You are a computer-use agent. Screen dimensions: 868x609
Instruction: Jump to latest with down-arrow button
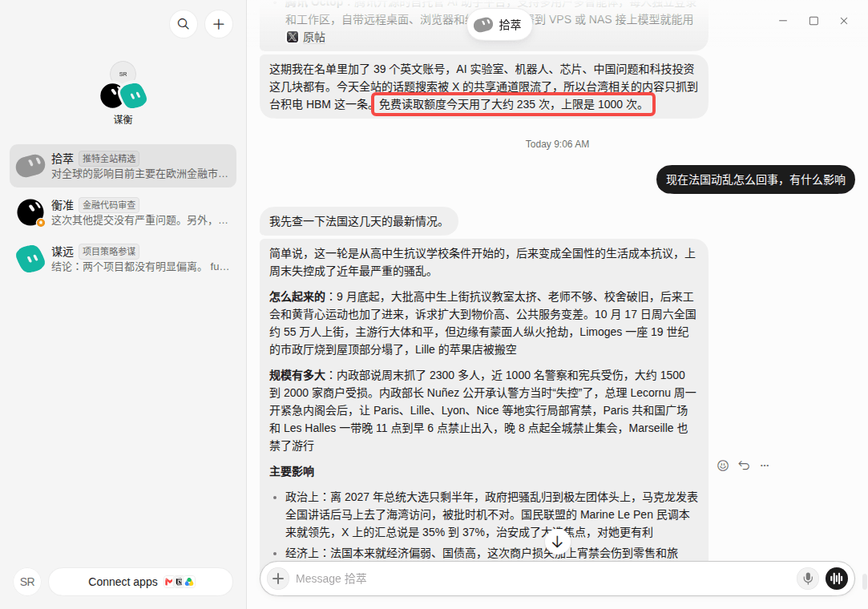coord(557,542)
